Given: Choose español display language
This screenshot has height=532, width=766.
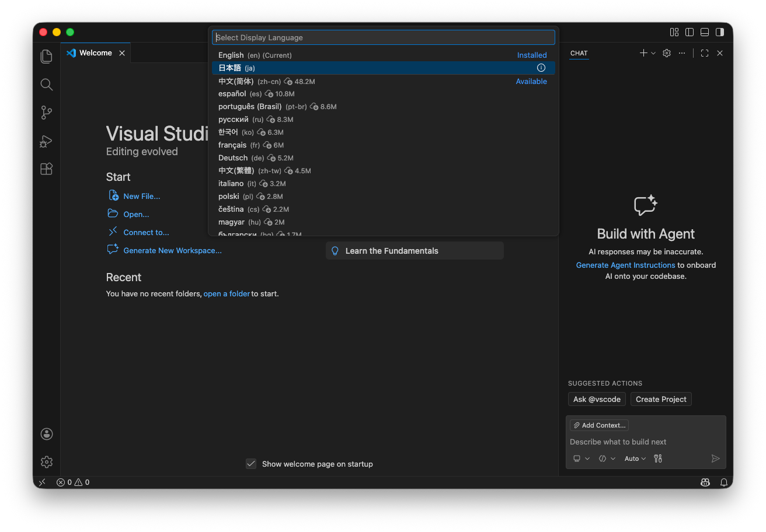Looking at the screenshot, I should (384, 94).
